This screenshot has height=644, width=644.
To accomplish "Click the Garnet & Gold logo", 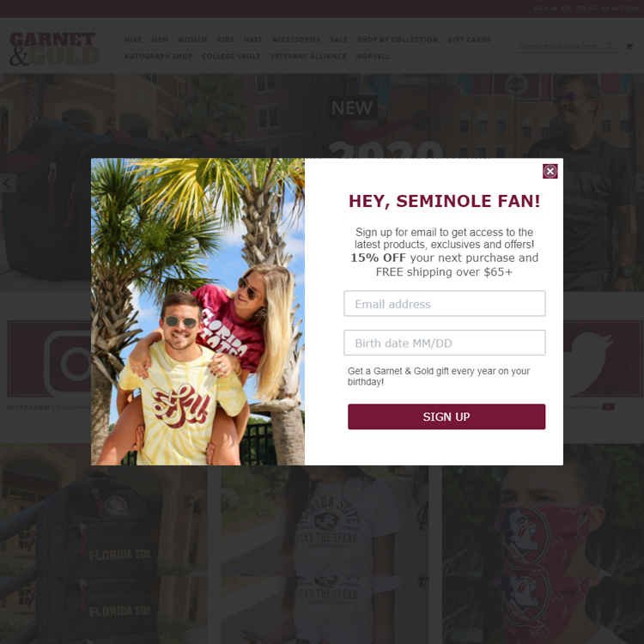I will point(53,49).
